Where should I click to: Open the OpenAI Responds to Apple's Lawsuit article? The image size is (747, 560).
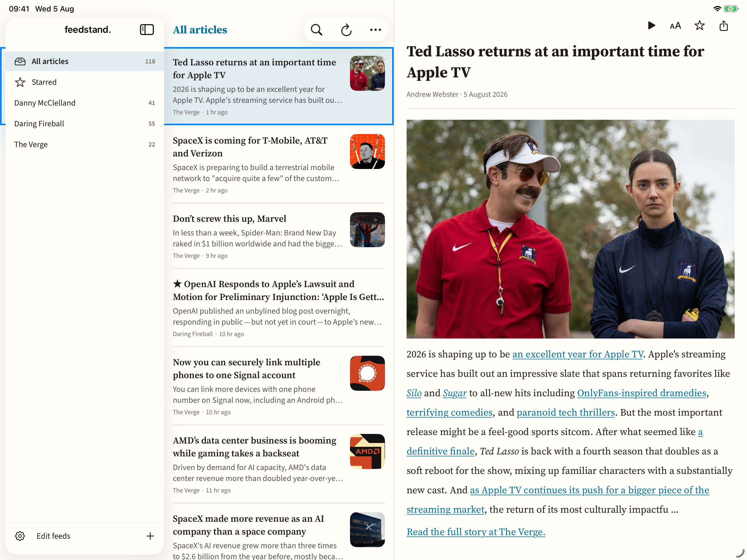pyautogui.click(x=279, y=308)
